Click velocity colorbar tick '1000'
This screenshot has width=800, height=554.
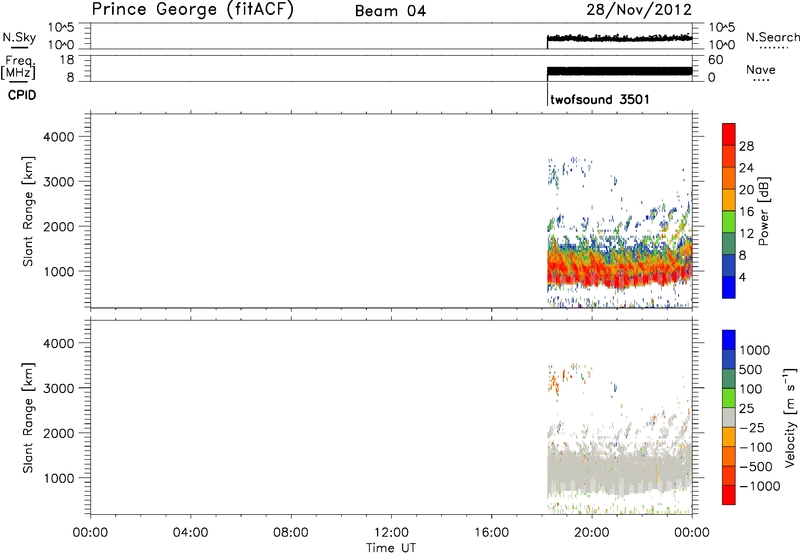(754, 350)
